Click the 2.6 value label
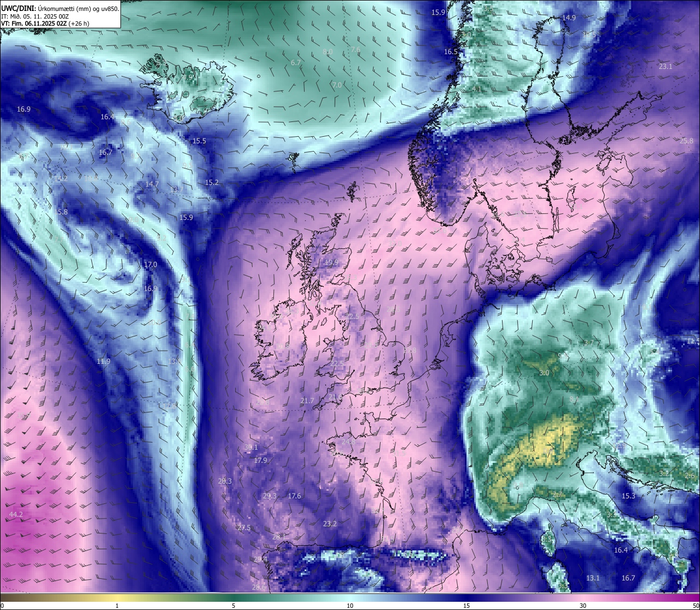 pos(690,475)
